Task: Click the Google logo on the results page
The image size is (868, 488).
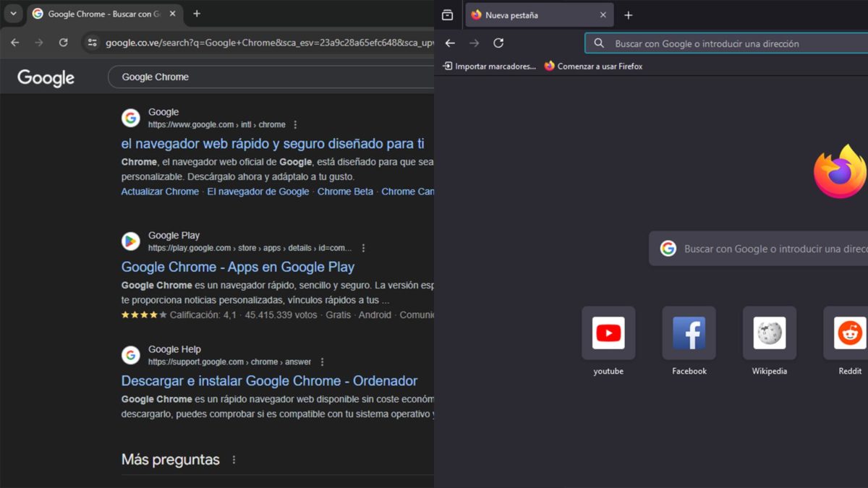Action: [x=45, y=77]
